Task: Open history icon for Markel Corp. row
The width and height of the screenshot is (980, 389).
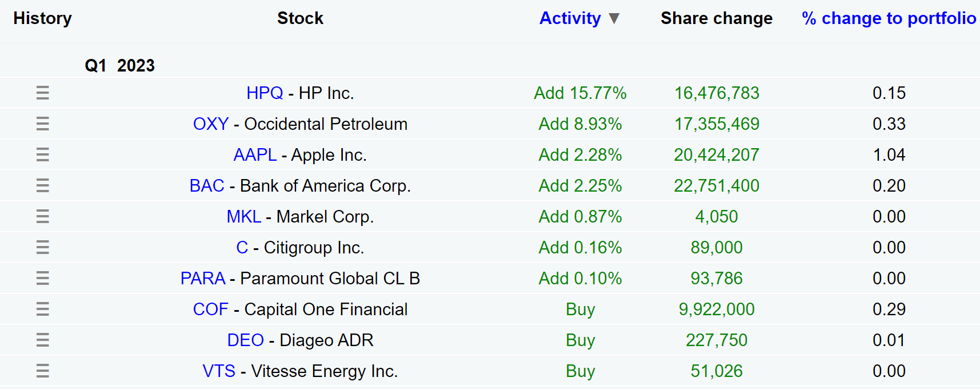Action: click(x=42, y=216)
